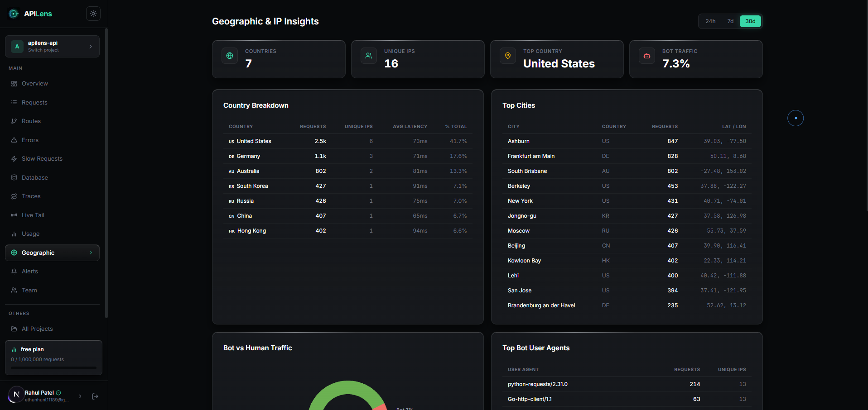Toggle the light/dark theme sun icon
The image size is (868, 410).
pyautogui.click(x=93, y=14)
